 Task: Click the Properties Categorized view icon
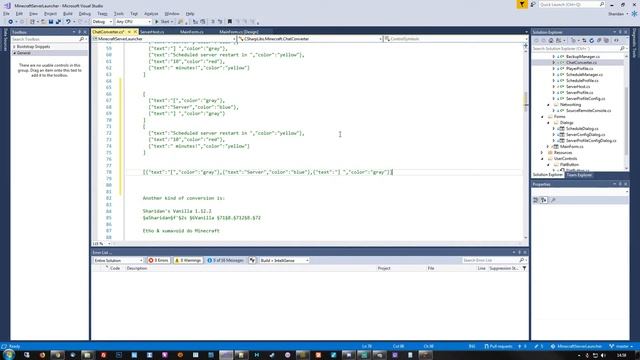[536, 200]
